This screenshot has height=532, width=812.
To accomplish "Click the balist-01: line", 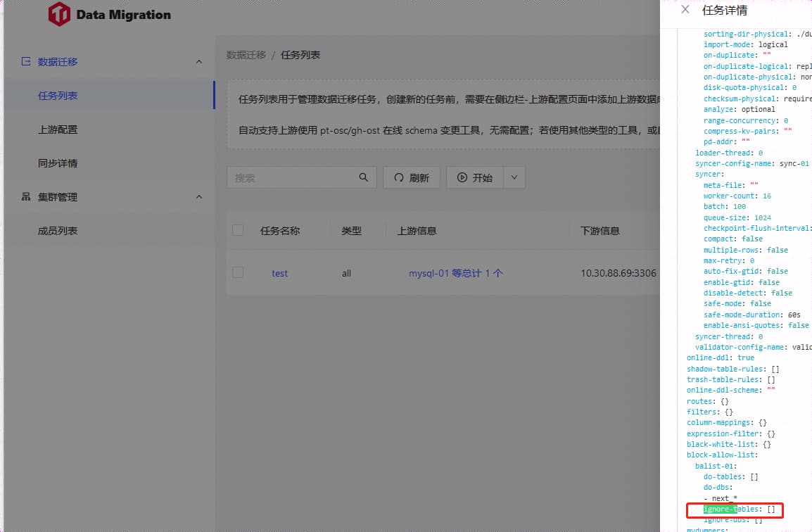I will (x=716, y=466).
